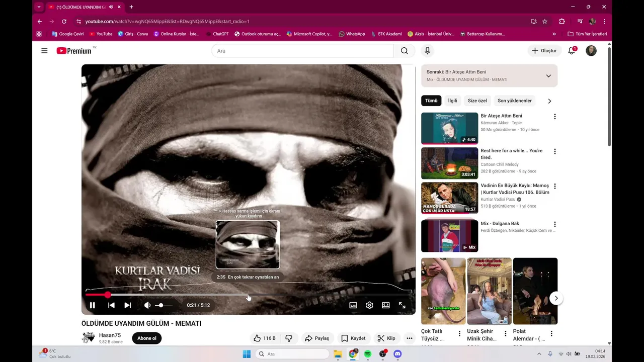The image size is (644, 362).
Task: Open Chrome media controls icon
Action: click(x=580, y=22)
